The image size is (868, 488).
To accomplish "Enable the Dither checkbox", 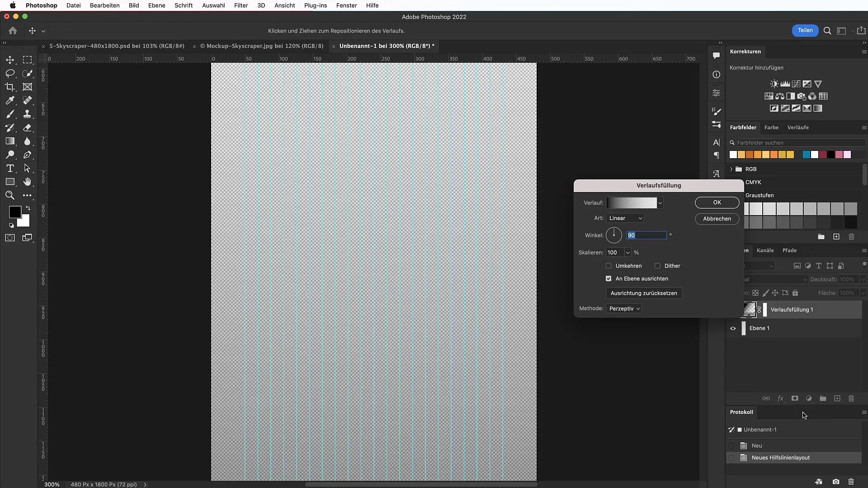I will click(x=658, y=266).
